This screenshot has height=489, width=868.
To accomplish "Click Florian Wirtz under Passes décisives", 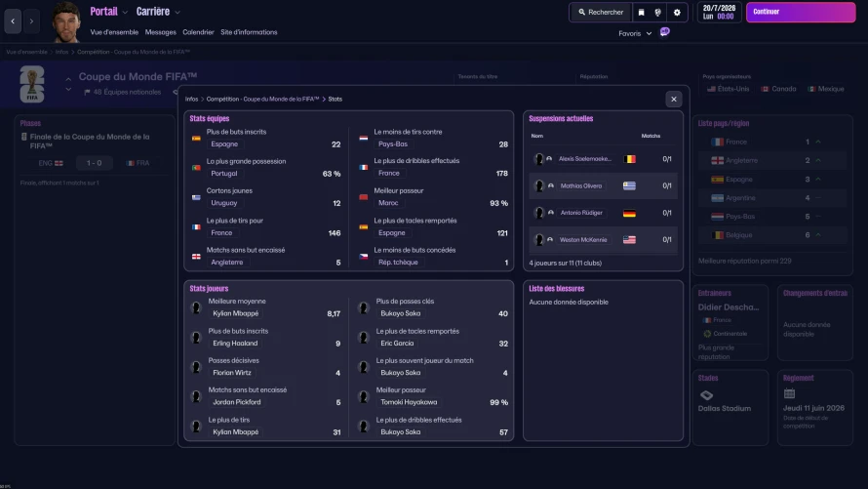I will coord(231,373).
